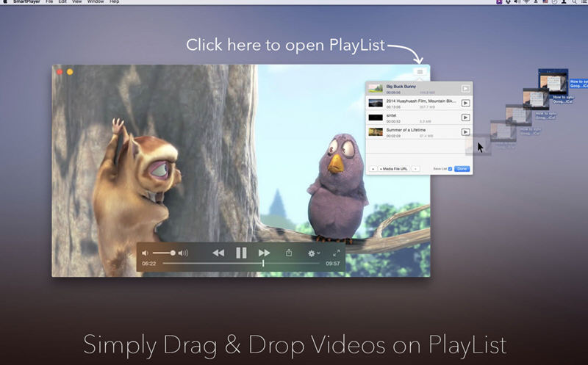The height and width of the screenshot is (365, 588).
Task: Play the sintel playlist entry
Action: (x=465, y=118)
